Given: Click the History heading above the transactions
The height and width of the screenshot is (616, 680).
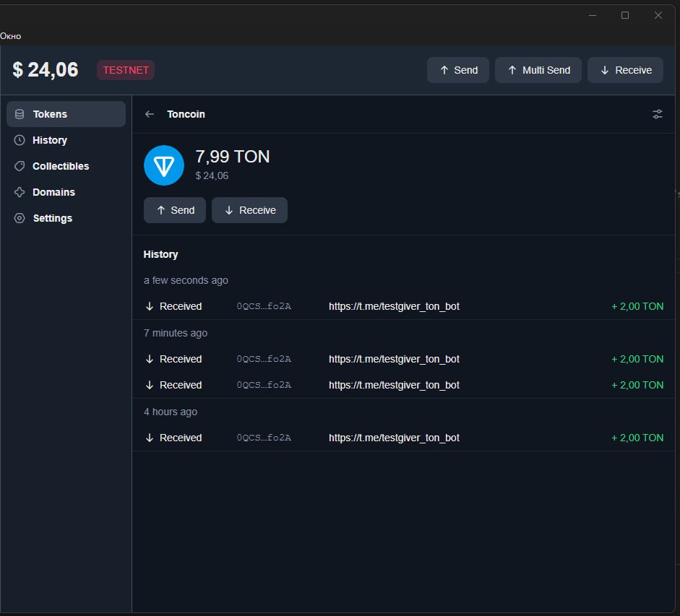Looking at the screenshot, I should (160, 254).
